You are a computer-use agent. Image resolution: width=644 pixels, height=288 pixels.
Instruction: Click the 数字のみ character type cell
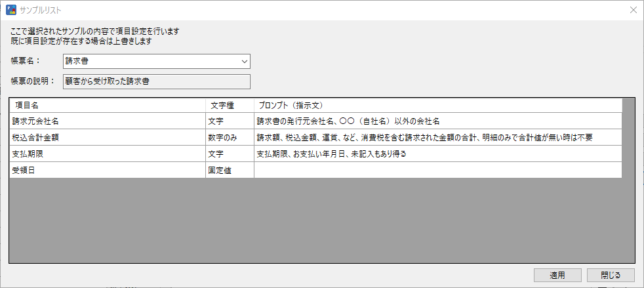230,138
